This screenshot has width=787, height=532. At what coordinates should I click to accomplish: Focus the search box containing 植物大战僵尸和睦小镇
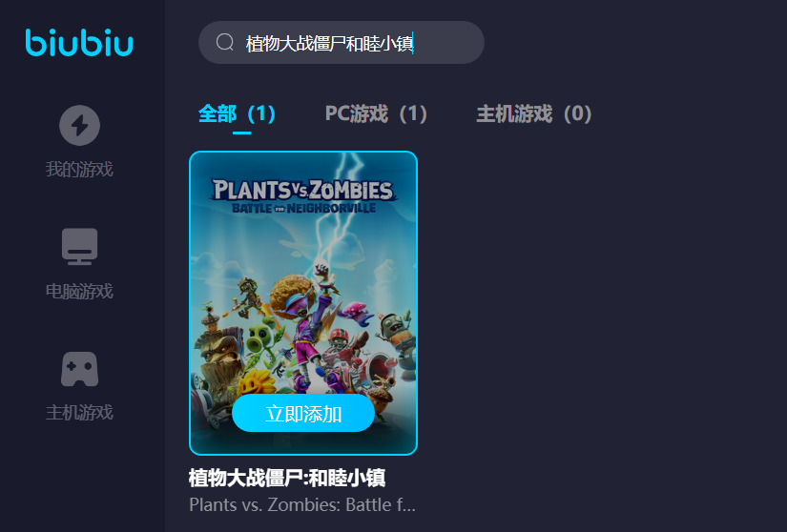pos(342,43)
